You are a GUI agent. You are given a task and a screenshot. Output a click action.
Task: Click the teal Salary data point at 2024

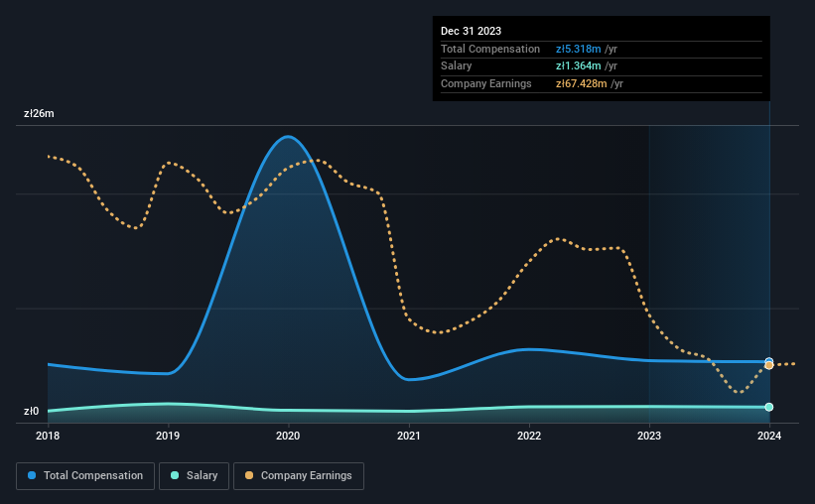(x=769, y=407)
